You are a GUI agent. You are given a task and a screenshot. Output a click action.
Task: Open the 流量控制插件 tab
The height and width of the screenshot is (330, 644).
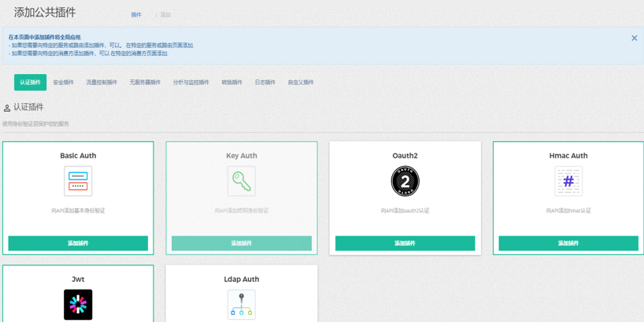102,83
